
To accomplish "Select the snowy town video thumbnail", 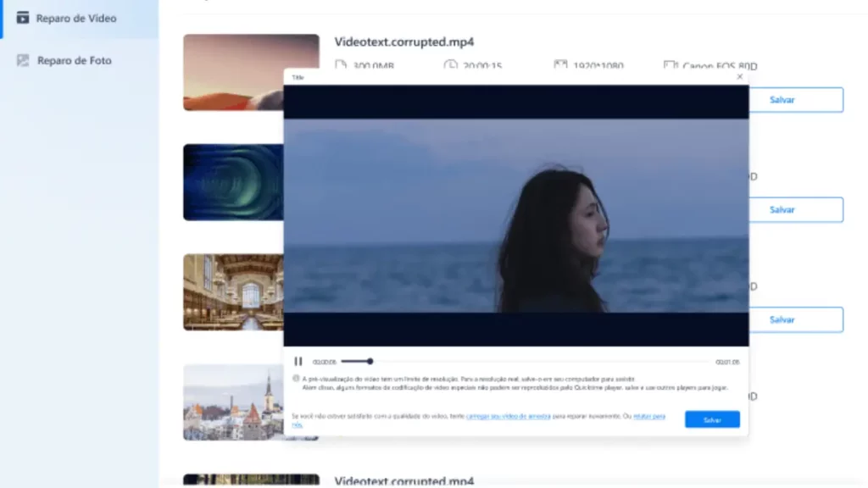I will pos(234,402).
